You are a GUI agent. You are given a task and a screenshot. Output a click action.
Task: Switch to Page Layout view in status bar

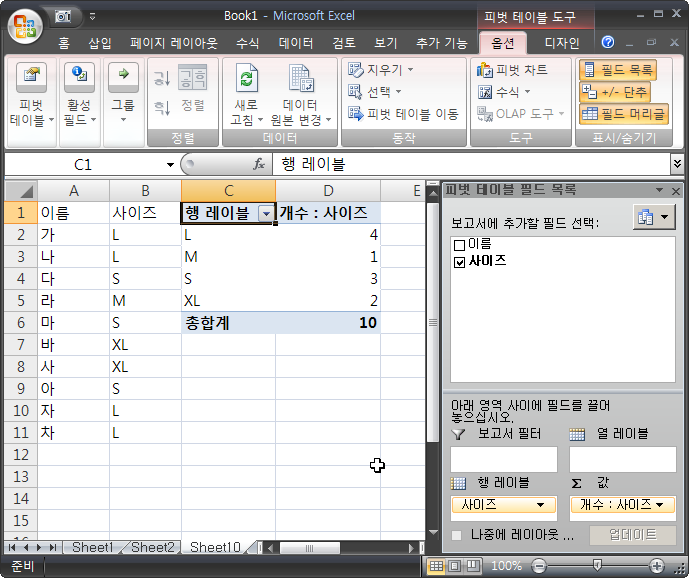click(454, 566)
